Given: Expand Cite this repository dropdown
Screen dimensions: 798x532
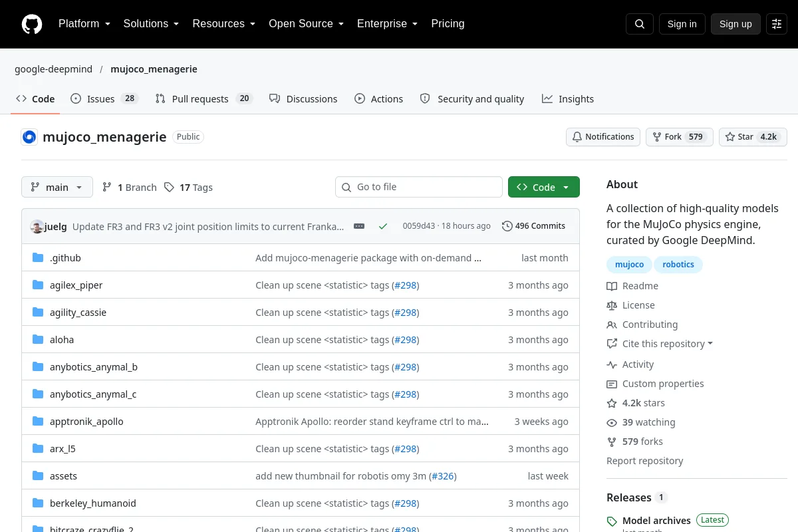Looking at the screenshot, I should 668,344.
